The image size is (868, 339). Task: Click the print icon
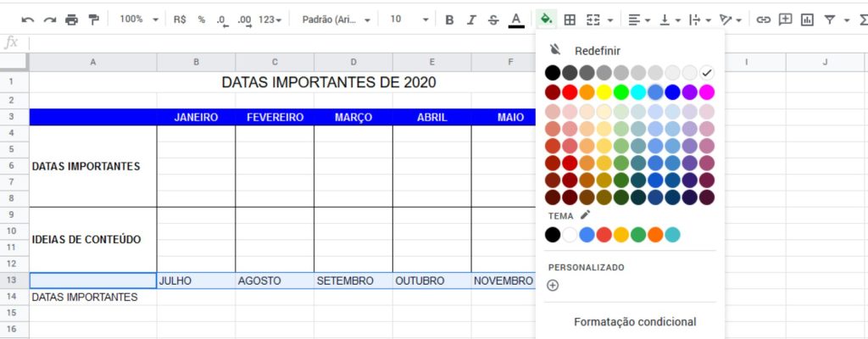(71, 20)
